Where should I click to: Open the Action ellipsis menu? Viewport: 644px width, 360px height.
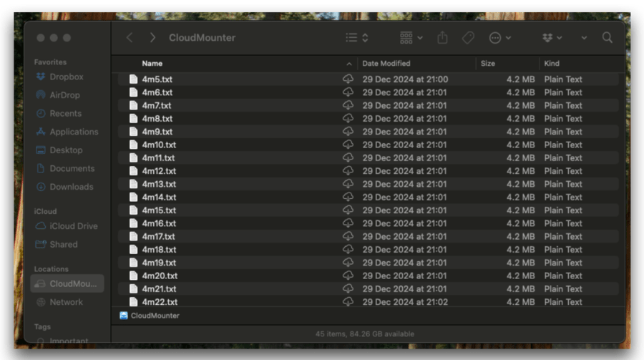[x=499, y=38]
